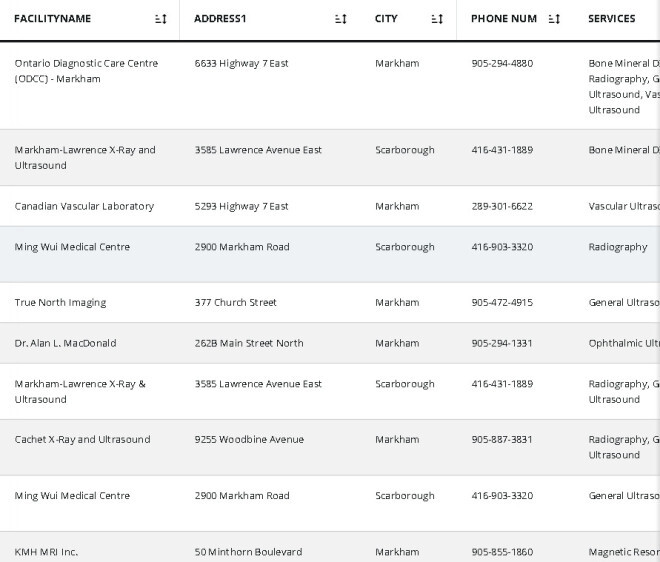Click the SERVICES column header
660x562 pixels.
tap(611, 19)
